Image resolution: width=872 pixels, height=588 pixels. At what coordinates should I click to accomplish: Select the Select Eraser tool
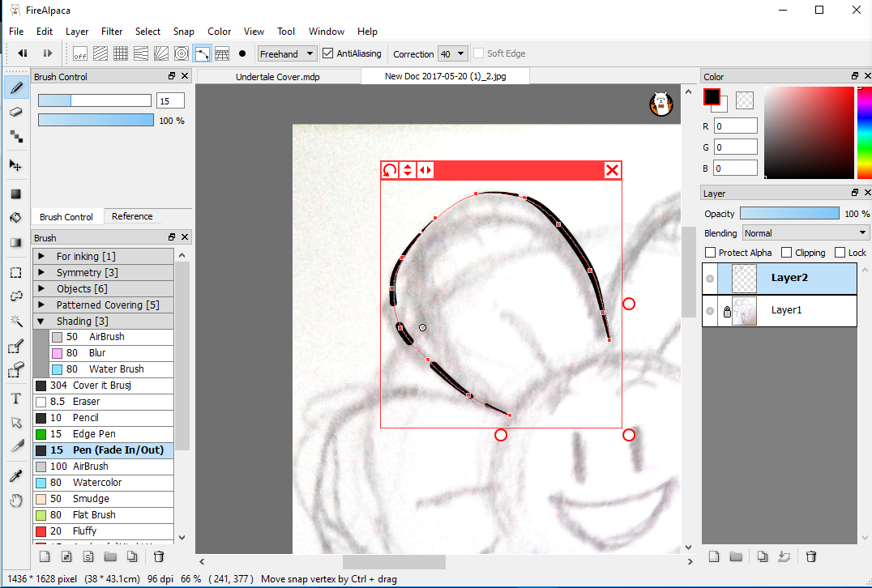click(x=16, y=369)
